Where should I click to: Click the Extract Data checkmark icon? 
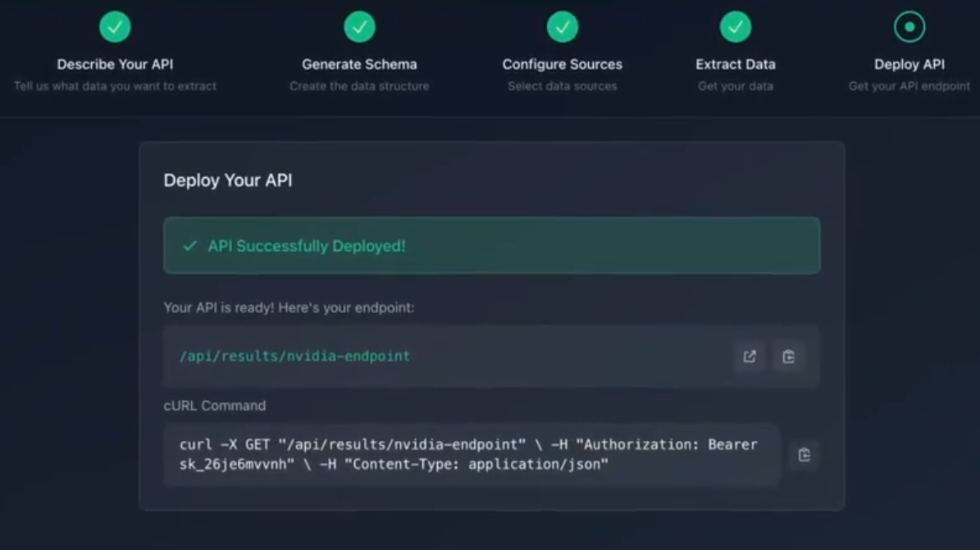click(735, 27)
